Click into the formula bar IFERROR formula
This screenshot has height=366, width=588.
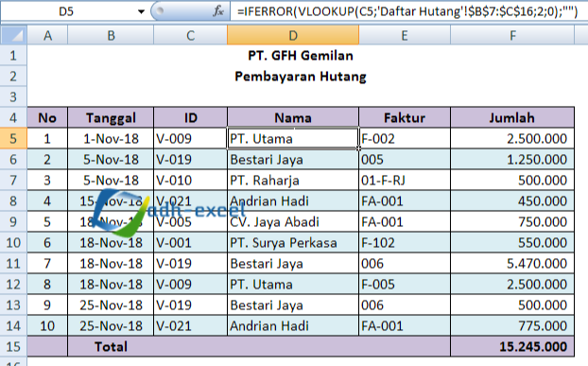407,11
